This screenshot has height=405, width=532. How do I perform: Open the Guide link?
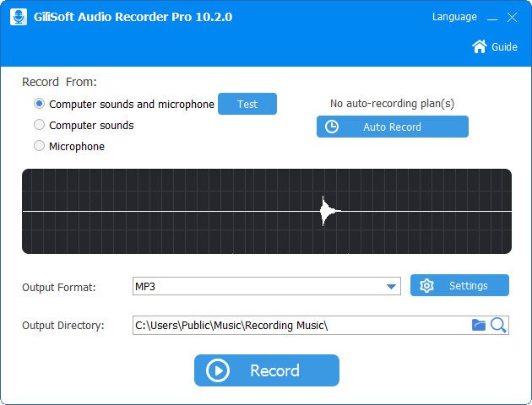pyautogui.click(x=504, y=47)
